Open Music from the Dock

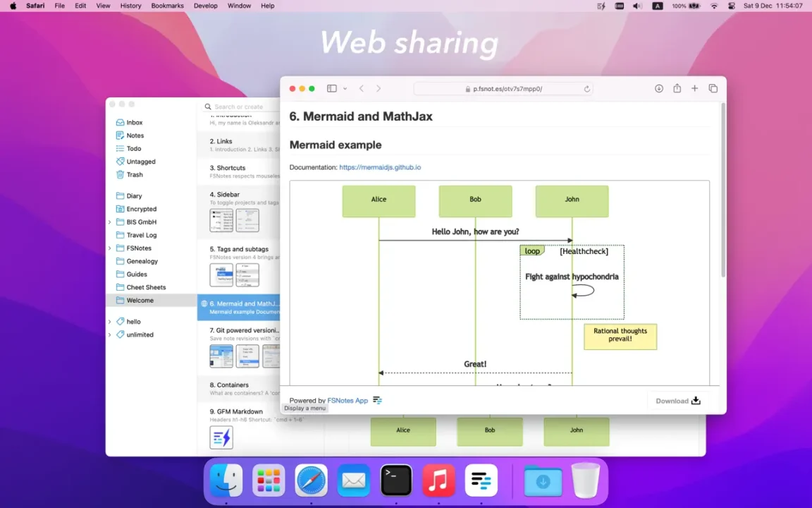coord(438,480)
